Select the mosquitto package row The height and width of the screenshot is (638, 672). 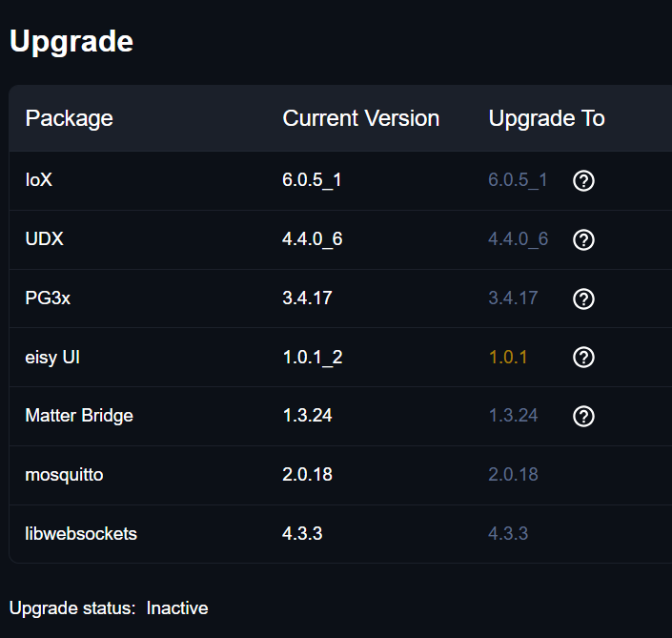point(64,475)
